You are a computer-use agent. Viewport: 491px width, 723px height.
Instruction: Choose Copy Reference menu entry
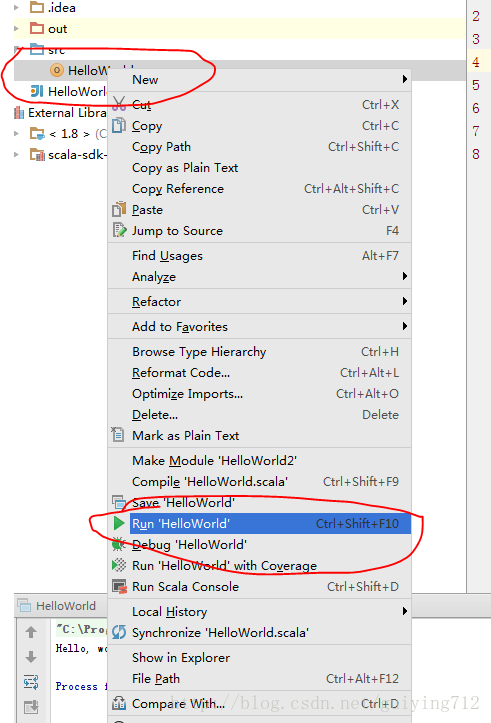[259, 189]
